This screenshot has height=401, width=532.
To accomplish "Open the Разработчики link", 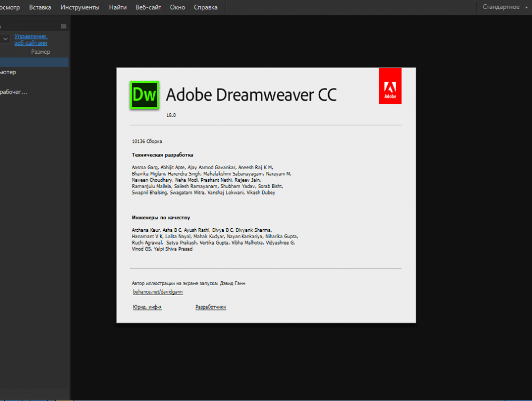I will click(x=211, y=307).
